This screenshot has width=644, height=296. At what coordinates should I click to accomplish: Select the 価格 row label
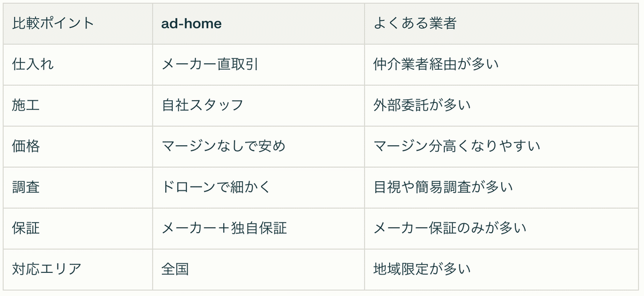(26, 146)
